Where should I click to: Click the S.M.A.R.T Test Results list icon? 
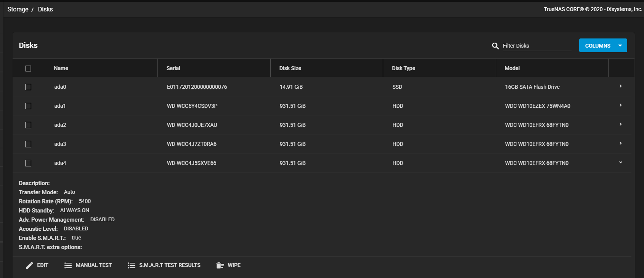(131, 265)
